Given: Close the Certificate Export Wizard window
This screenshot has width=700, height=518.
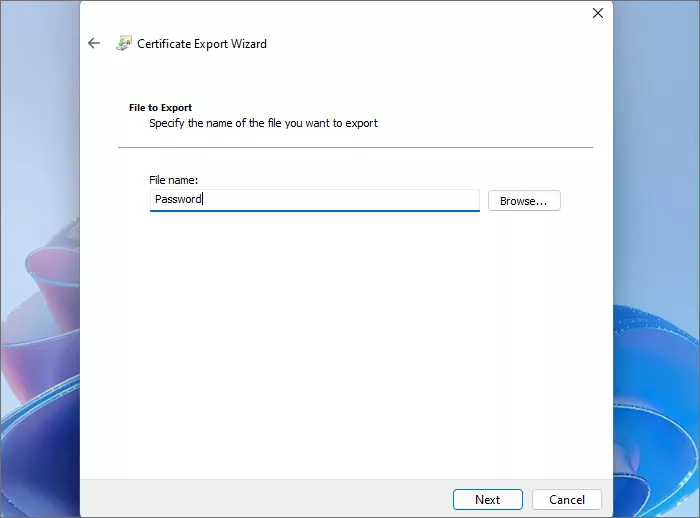Looking at the screenshot, I should click(598, 14).
